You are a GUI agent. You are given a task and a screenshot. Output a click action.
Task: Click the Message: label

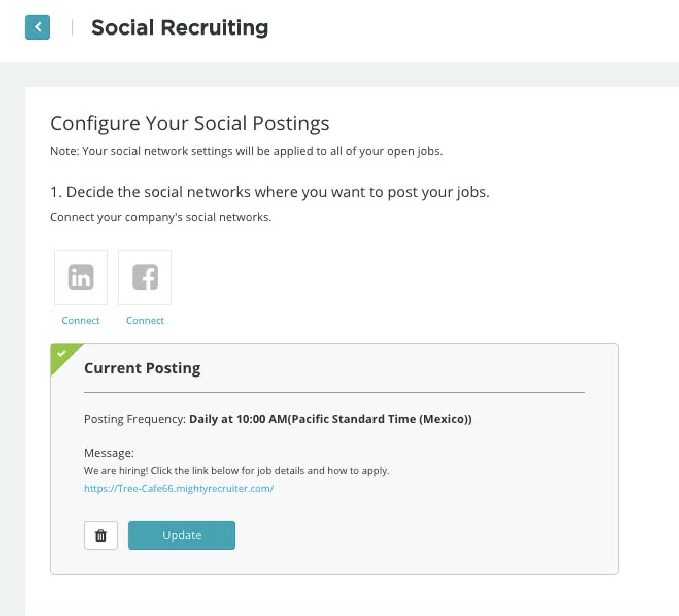pos(109,453)
